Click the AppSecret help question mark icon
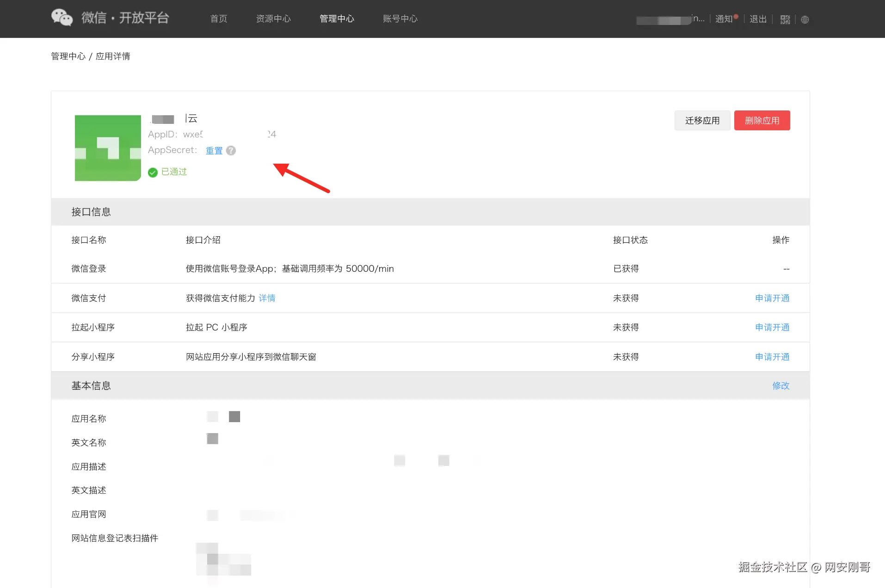The height and width of the screenshot is (588, 885). (x=231, y=150)
